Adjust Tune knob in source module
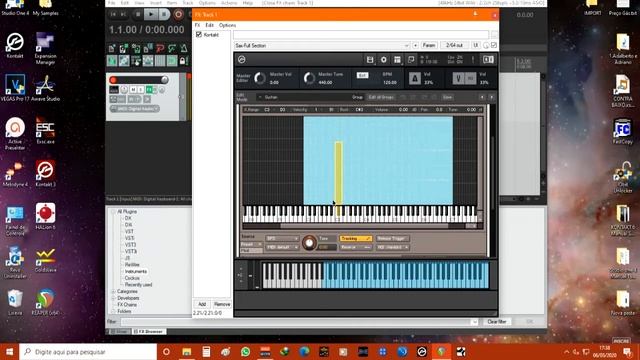Viewport: 640px width, 360px height. point(309,243)
